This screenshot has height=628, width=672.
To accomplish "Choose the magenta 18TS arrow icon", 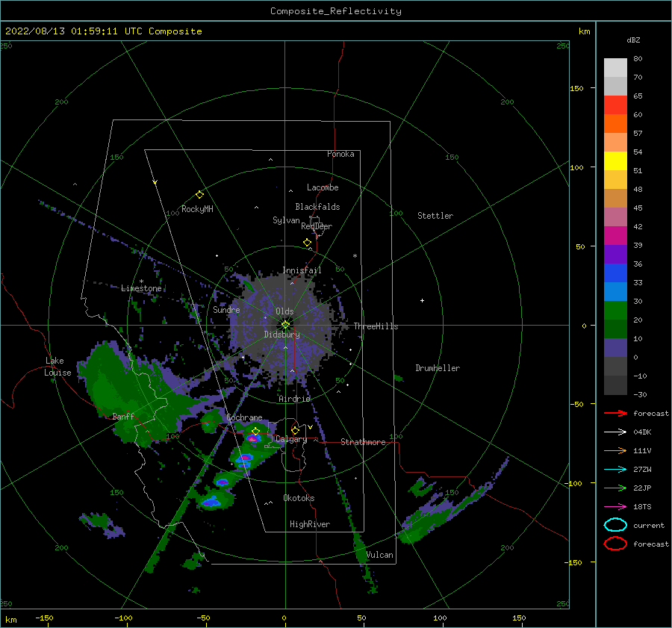I will [x=615, y=507].
